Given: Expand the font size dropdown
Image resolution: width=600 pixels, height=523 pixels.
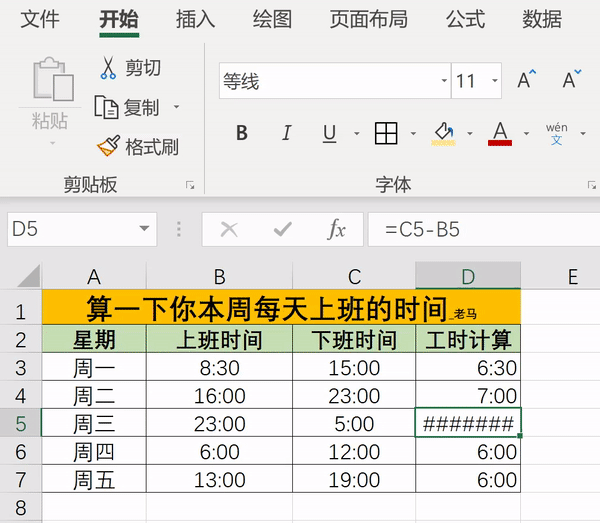Looking at the screenshot, I should click(x=495, y=80).
